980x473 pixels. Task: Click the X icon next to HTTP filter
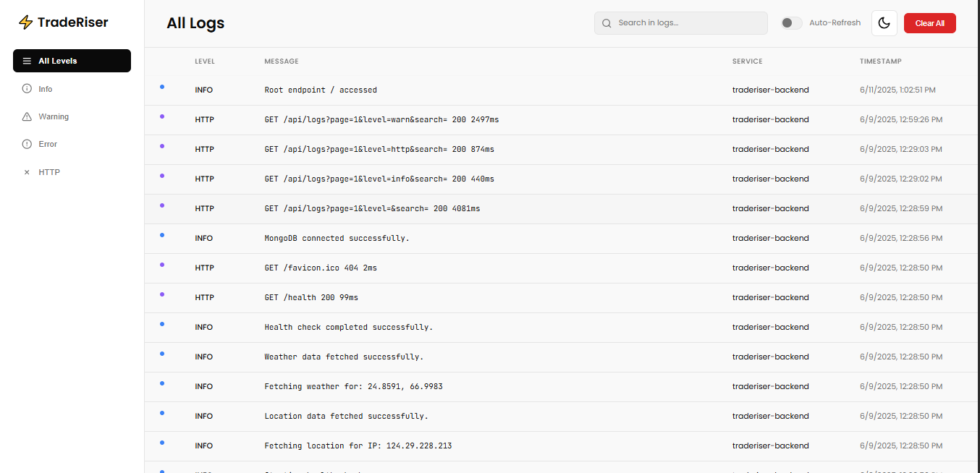(x=27, y=171)
